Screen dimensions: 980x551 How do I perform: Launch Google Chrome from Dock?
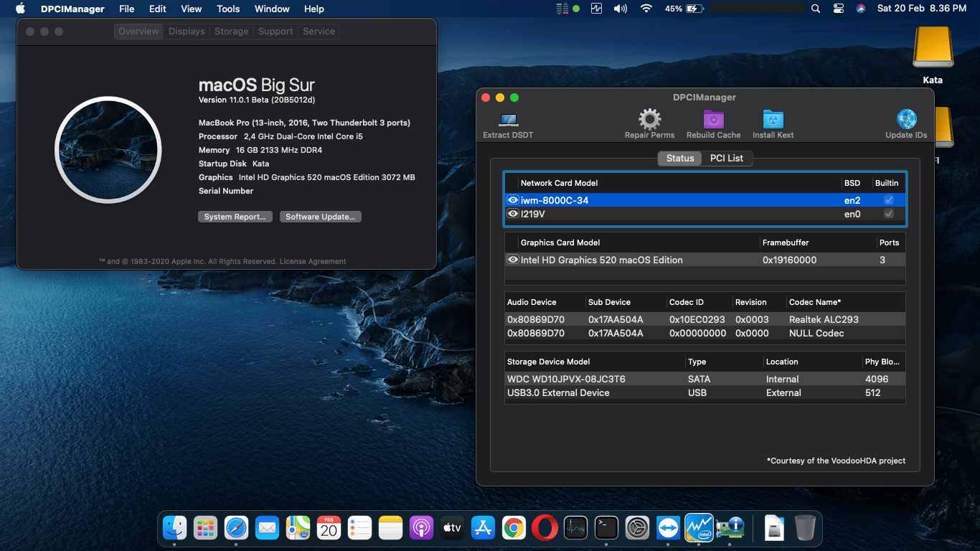514,528
